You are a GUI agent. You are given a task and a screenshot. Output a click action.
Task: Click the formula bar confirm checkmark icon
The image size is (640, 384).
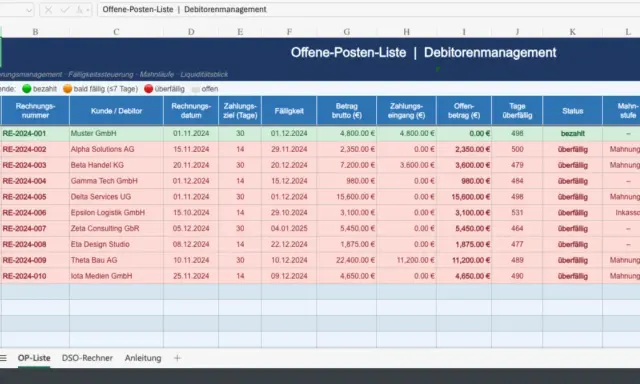click(64, 10)
